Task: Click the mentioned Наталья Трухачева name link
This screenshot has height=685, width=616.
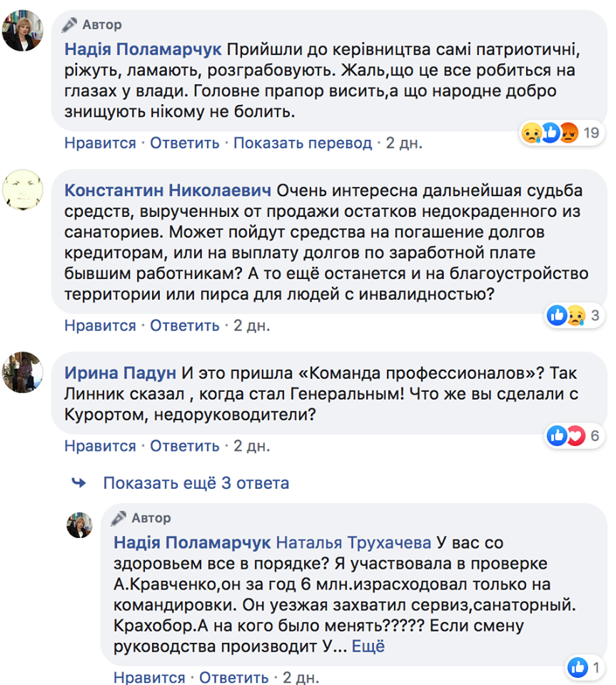Action: click(x=353, y=542)
